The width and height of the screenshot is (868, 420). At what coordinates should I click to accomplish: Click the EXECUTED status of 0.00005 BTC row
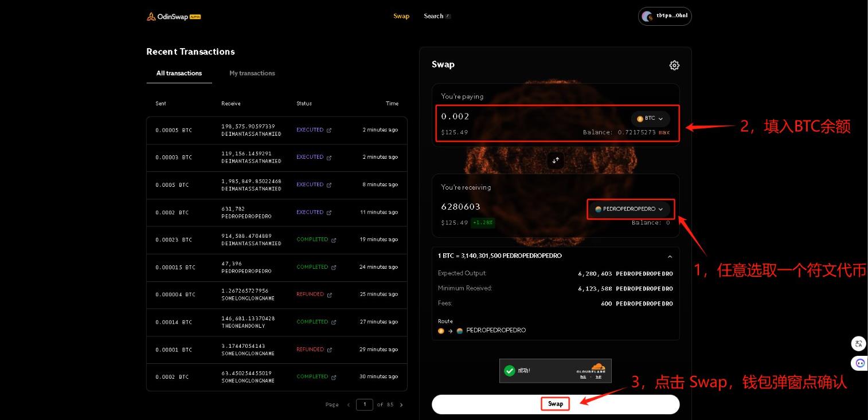tap(310, 130)
